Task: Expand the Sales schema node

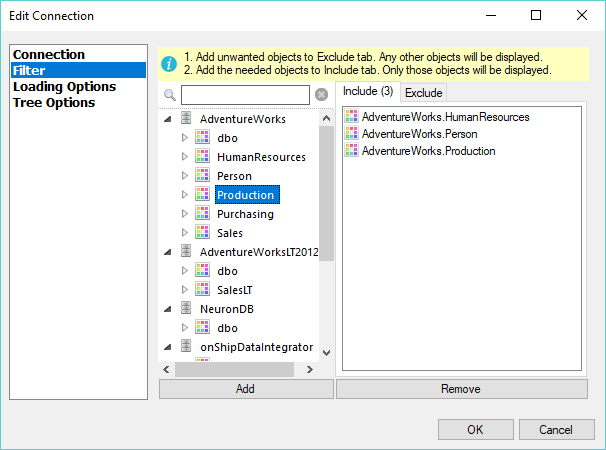Action: click(185, 232)
